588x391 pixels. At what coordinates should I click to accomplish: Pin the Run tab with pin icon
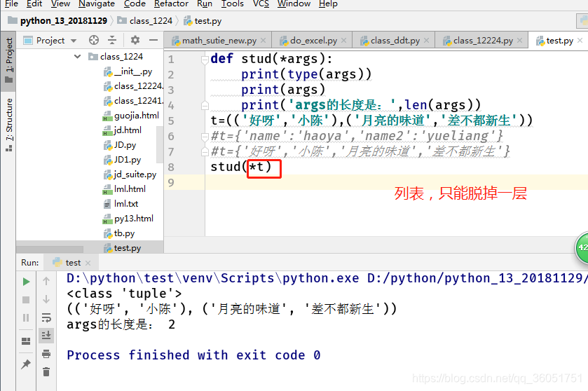[x=26, y=364]
